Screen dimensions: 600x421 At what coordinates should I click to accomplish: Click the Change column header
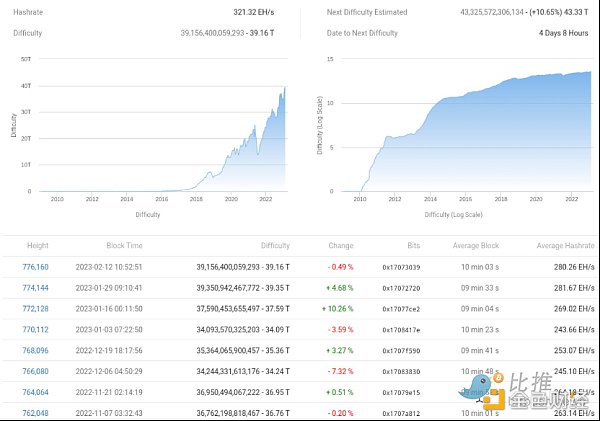click(x=340, y=245)
